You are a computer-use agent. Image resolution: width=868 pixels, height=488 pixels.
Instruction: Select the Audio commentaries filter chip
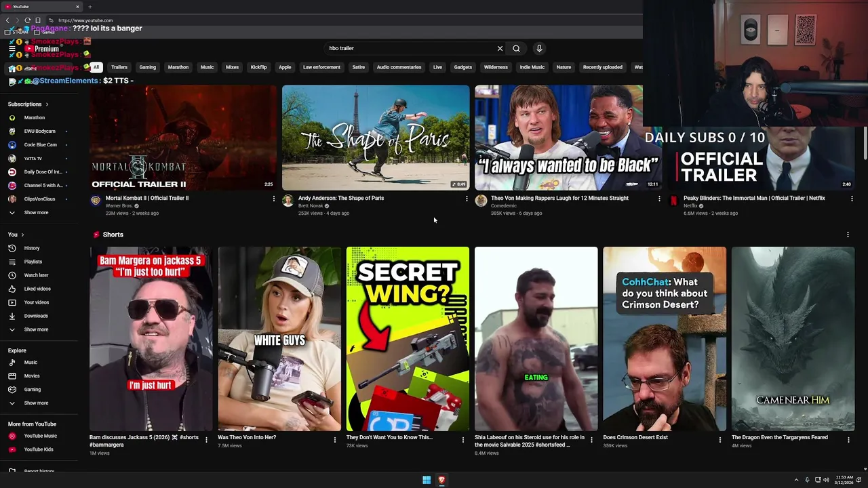coord(399,67)
